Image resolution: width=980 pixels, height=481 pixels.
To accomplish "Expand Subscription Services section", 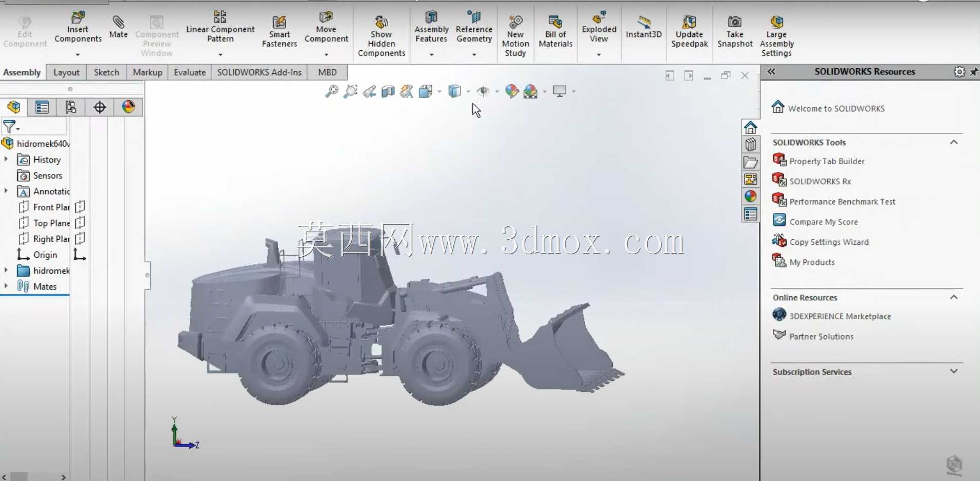I will [x=954, y=371].
